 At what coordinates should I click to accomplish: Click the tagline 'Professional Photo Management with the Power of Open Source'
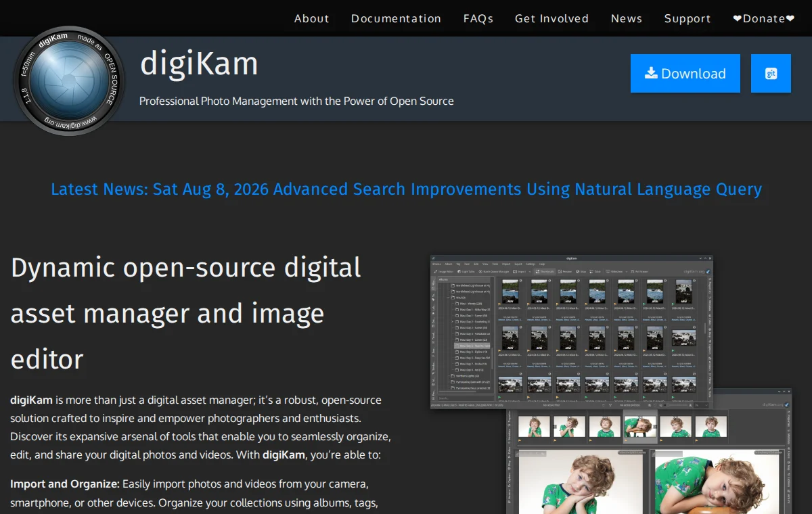[x=296, y=101]
